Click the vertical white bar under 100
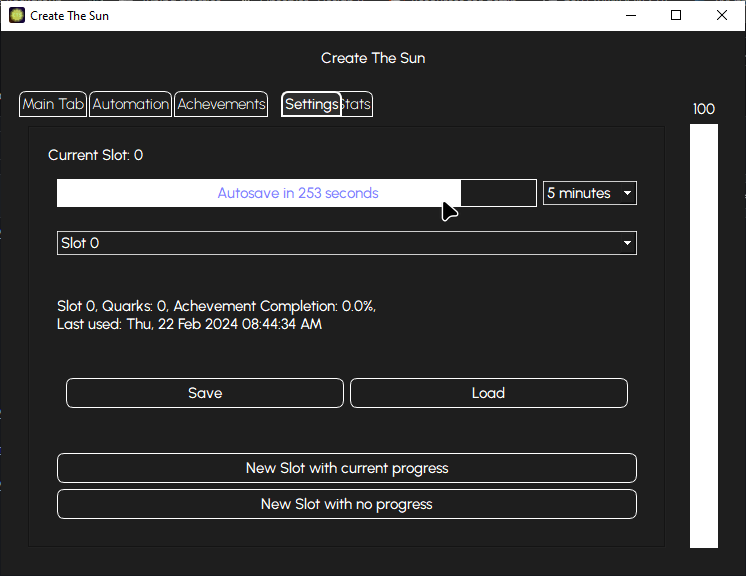 point(704,336)
